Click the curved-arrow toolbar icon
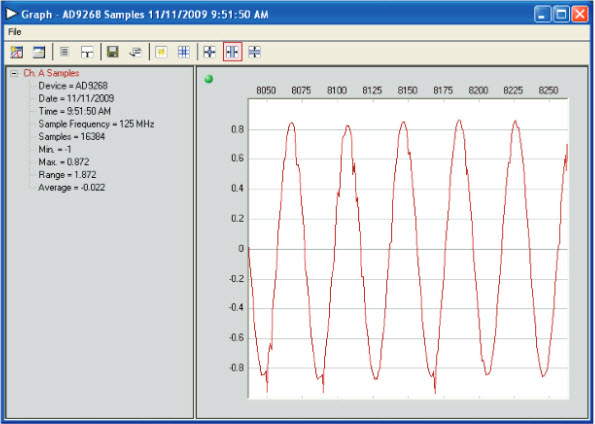Viewport: 595px width, 424px height. (x=135, y=52)
